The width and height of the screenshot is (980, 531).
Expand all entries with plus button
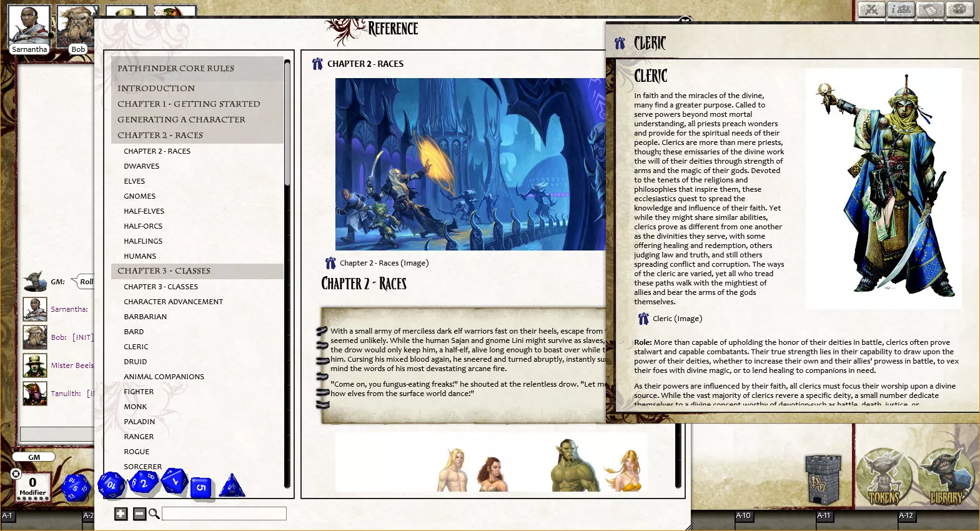click(x=121, y=514)
